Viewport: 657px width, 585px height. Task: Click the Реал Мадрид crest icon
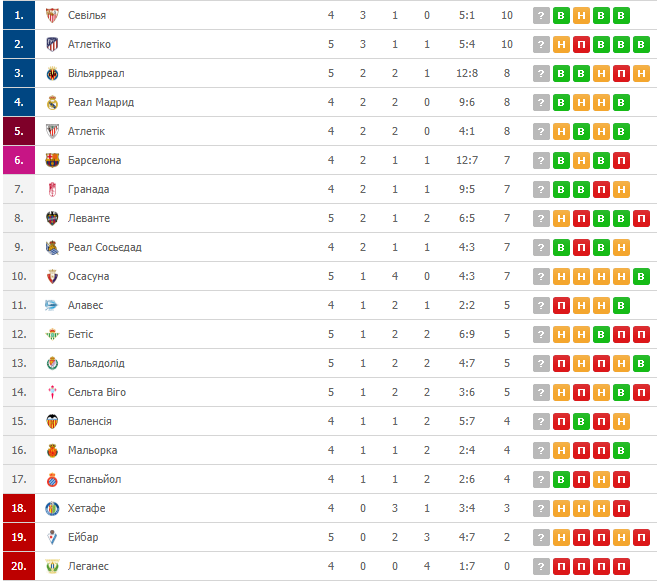(52, 102)
